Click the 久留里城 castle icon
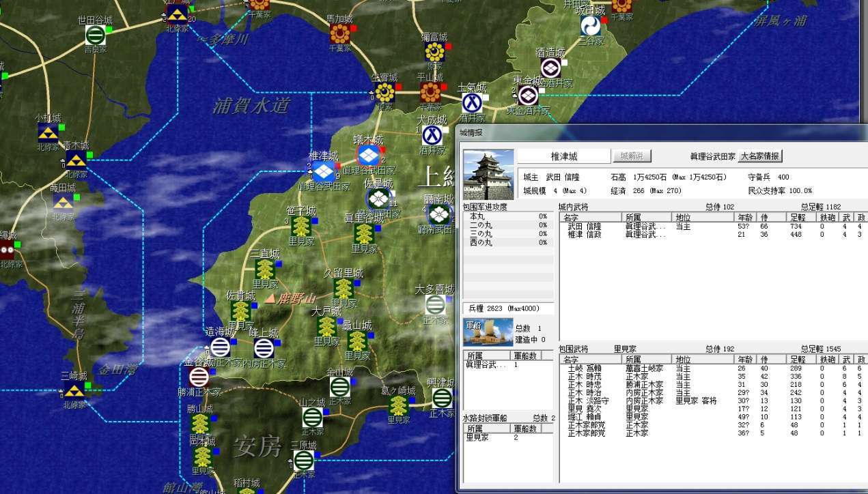This screenshot has height=494, width=868. [343, 288]
